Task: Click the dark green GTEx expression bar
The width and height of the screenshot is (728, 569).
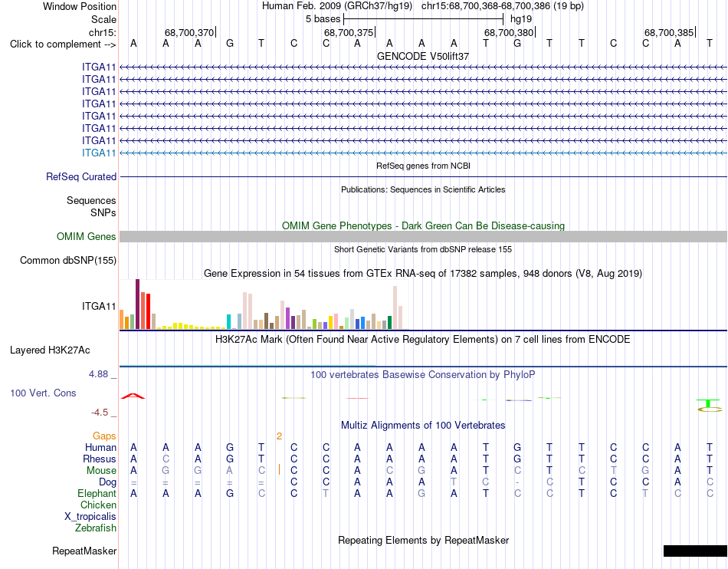Action: pyautogui.click(x=389, y=323)
